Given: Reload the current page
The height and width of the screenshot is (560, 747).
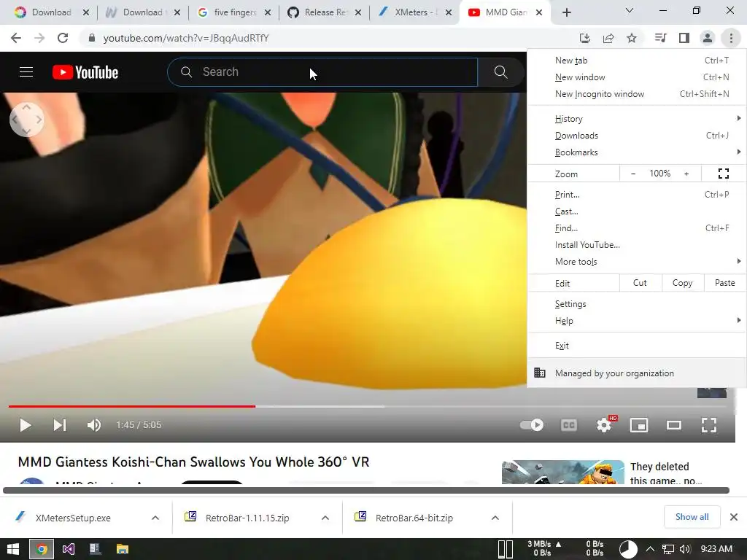Looking at the screenshot, I should (x=63, y=38).
